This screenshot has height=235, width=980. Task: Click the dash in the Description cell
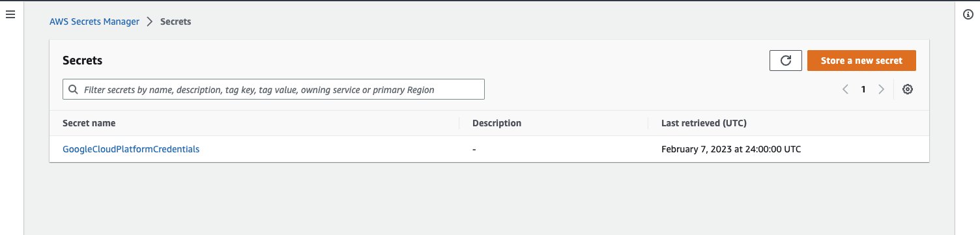click(x=474, y=149)
